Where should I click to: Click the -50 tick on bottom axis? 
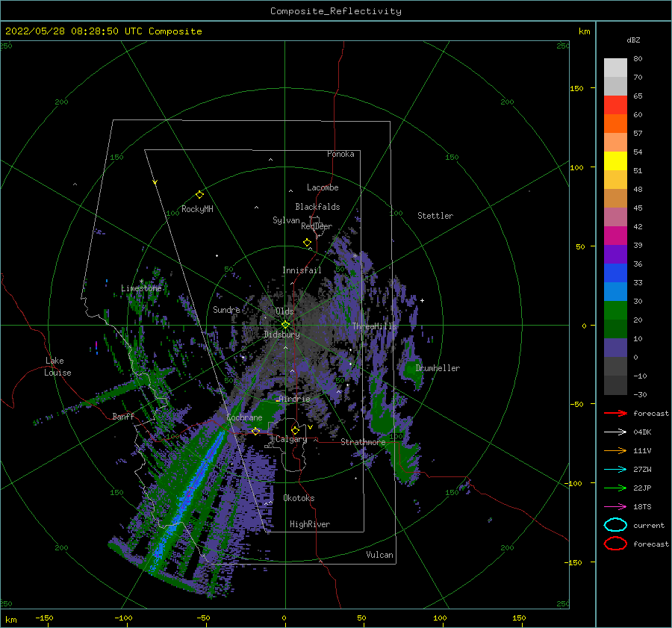(x=203, y=618)
